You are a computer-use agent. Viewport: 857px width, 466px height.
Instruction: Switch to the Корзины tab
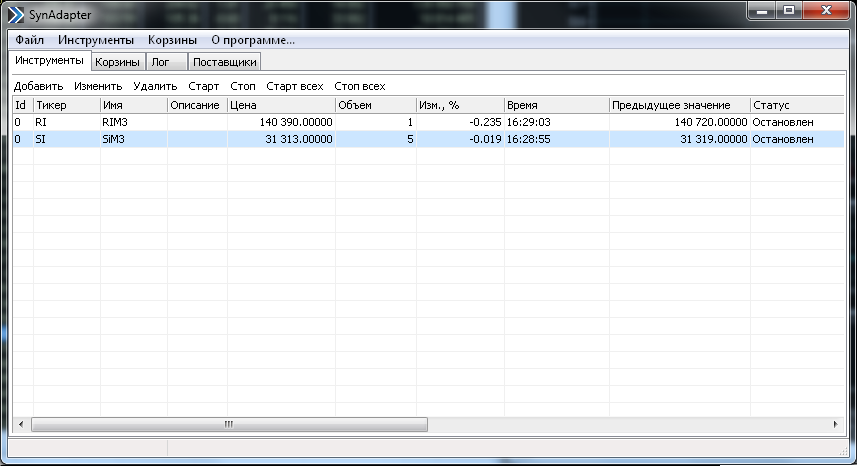click(117, 62)
